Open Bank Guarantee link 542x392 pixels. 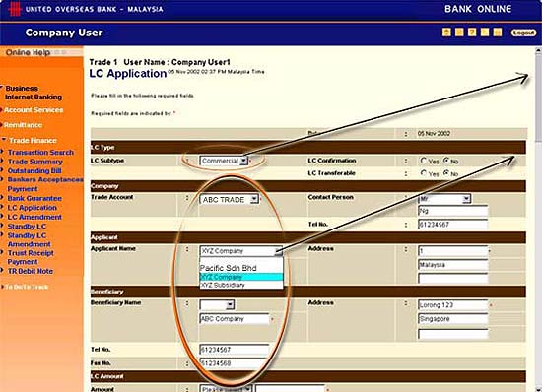pos(34,199)
